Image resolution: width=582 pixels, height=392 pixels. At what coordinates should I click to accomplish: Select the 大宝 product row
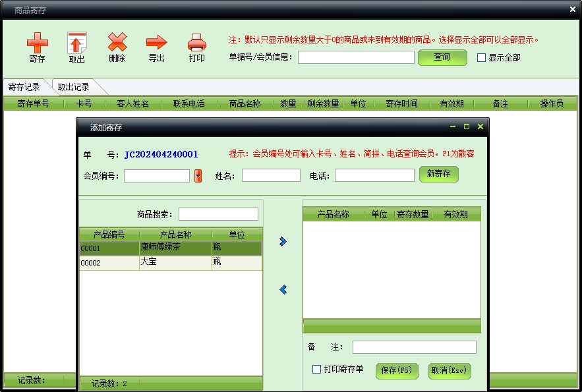171,263
